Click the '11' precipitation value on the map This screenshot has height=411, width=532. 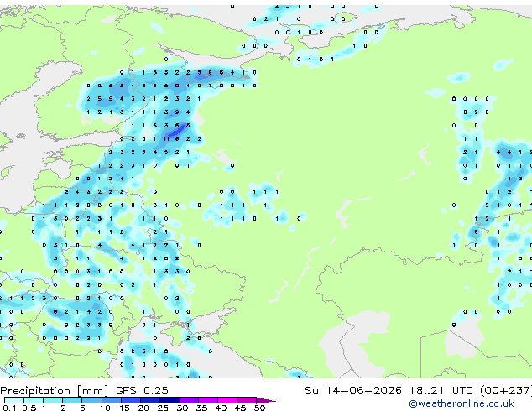(x=166, y=139)
